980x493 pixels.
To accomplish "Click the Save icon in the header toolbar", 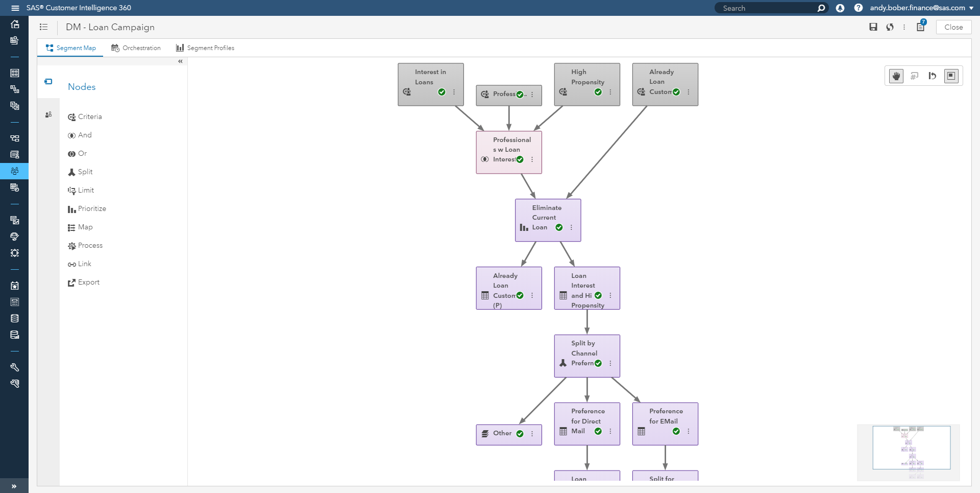I will click(872, 27).
